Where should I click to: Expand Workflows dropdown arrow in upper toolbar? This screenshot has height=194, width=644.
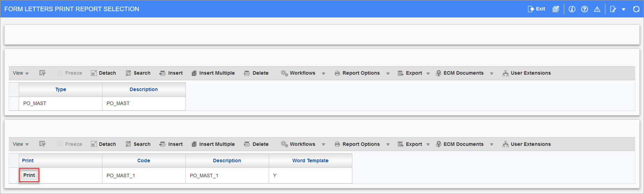click(323, 73)
